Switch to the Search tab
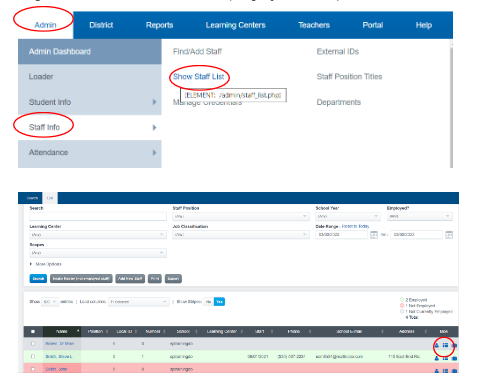The height and width of the screenshot is (388, 490). pyautogui.click(x=32, y=198)
